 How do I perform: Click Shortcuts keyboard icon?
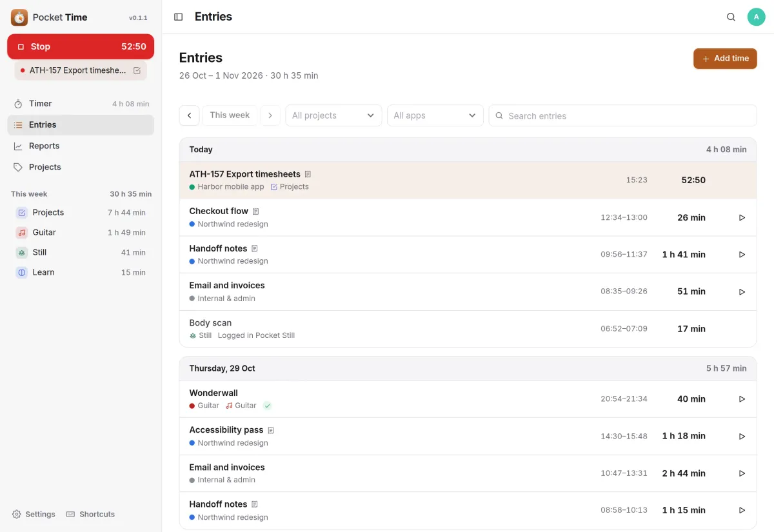tap(71, 514)
